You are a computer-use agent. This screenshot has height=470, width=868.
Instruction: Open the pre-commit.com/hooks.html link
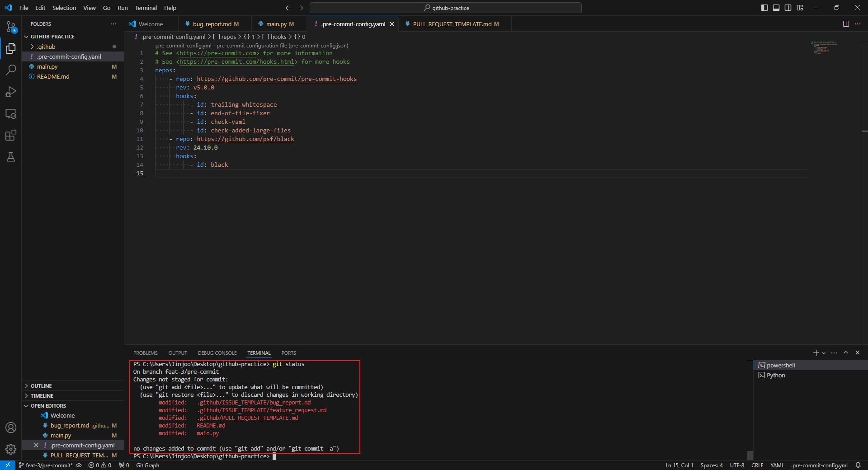point(237,62)
